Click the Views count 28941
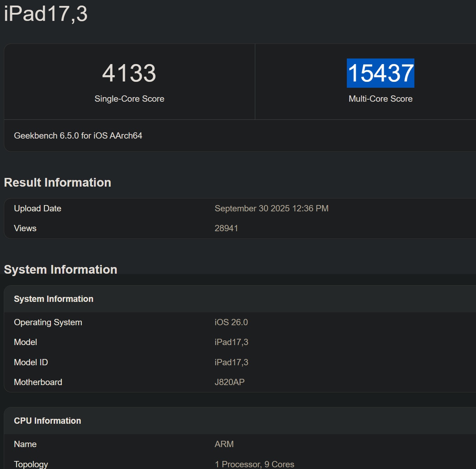Viewport: 476px width, 469px height. (226, 228)
